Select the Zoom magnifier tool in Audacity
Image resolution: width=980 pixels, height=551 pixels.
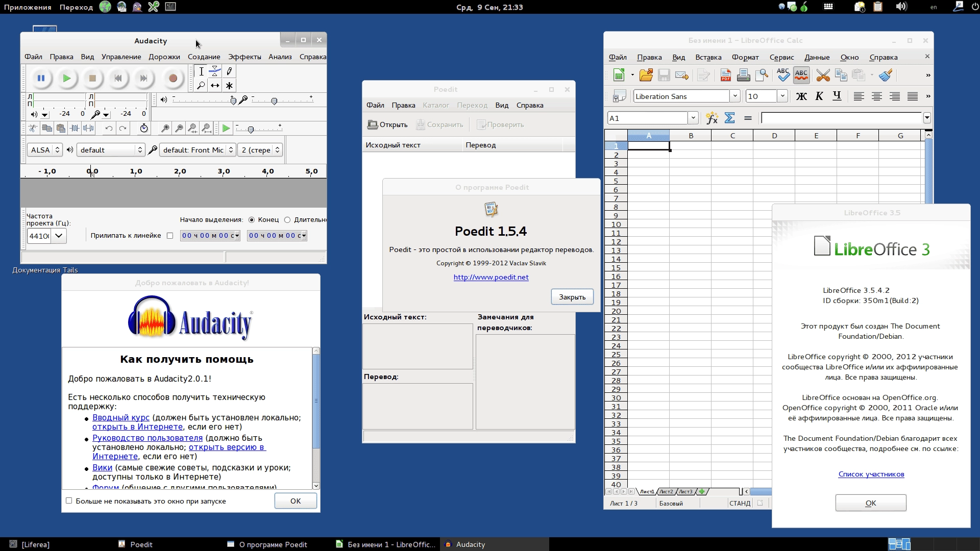[x=201, y=85]
